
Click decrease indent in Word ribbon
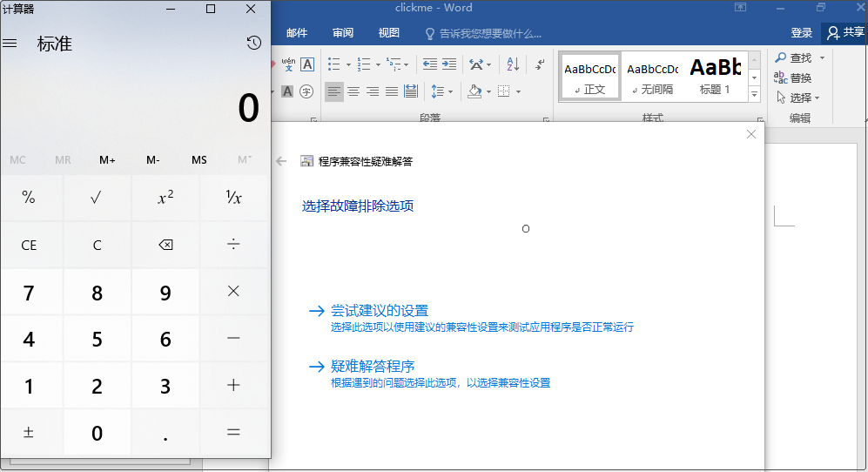tap(429, 64)
